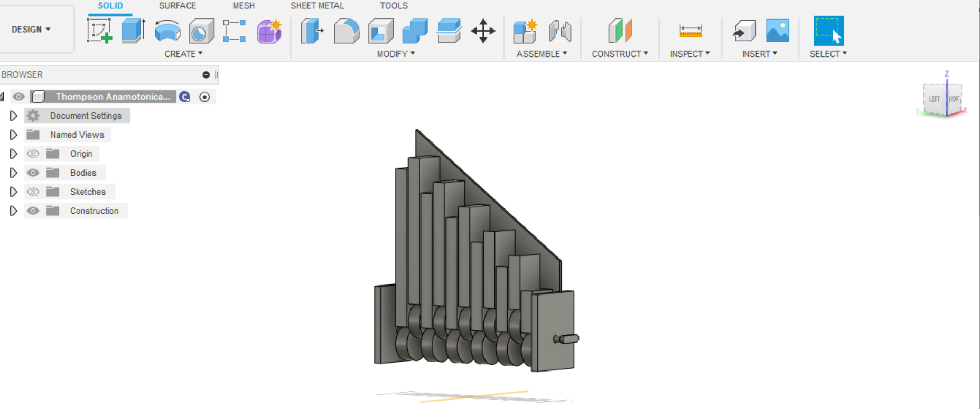This screenshot has height=409, width=980.
Task: Expand the Origin folder
Action: pos(14,154)
